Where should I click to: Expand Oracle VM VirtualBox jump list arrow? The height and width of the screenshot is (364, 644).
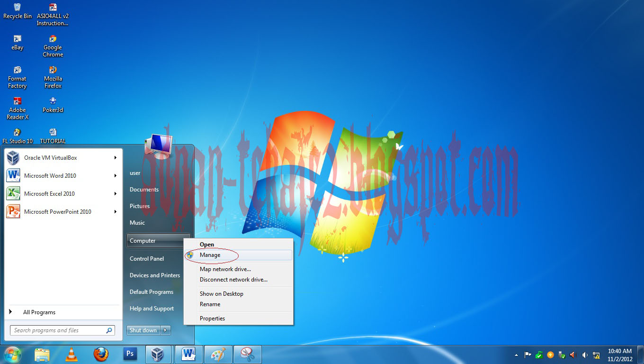[x=115, y=158]
